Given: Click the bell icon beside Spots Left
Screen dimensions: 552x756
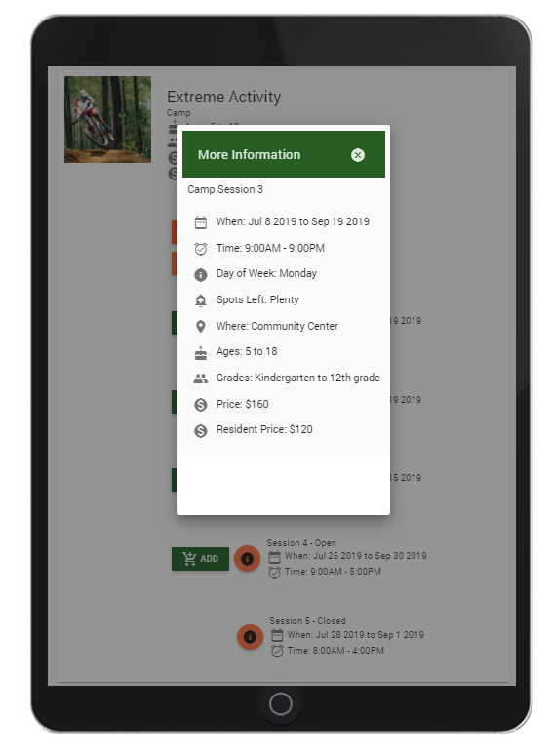Looking at the screenshot, I should click(x=201, y=300).
